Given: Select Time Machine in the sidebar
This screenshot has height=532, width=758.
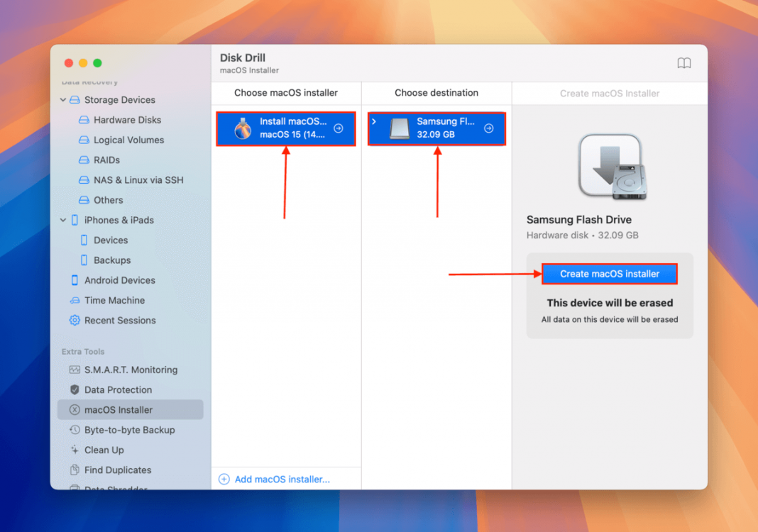Looking at the screenshot, I should coord(114,300).
